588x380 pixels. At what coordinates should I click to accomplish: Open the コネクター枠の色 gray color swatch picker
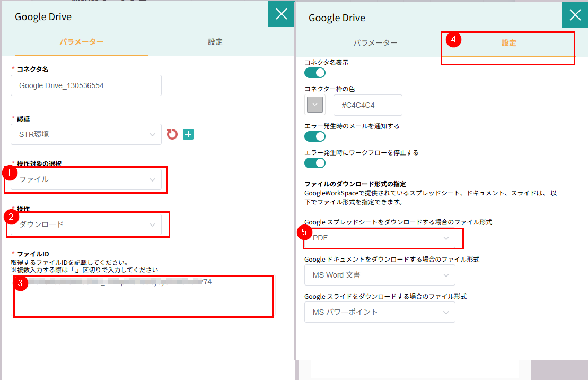pos(315,105)
